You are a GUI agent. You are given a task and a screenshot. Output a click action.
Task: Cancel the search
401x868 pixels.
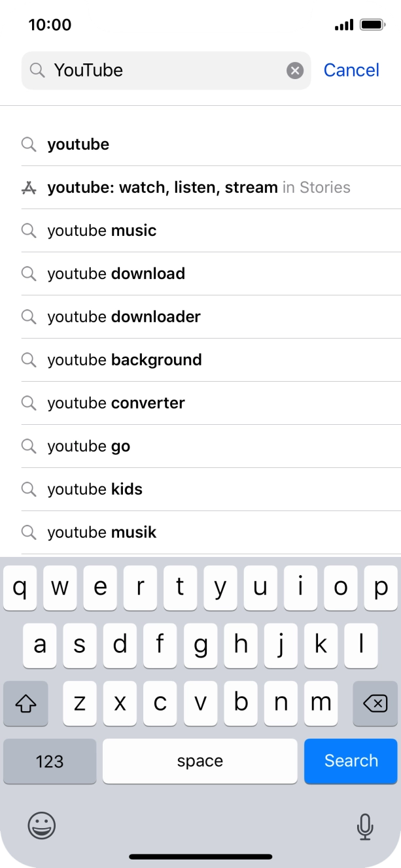click(x=351, y=70)
